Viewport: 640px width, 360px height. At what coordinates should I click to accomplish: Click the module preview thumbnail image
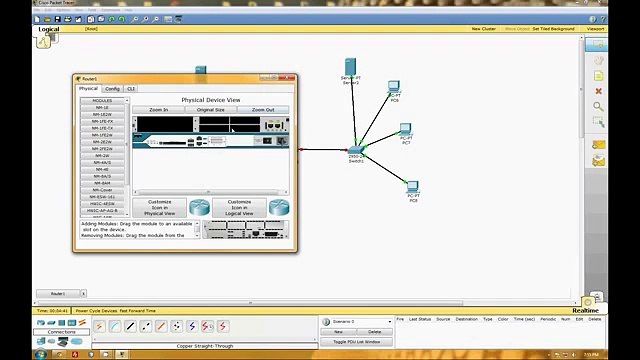tap(246, 229)
